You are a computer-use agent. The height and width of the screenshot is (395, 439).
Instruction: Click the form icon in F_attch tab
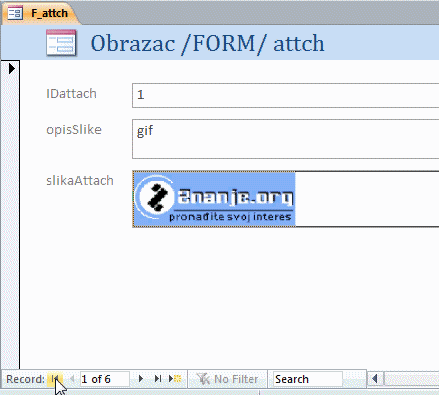[15, 13]
